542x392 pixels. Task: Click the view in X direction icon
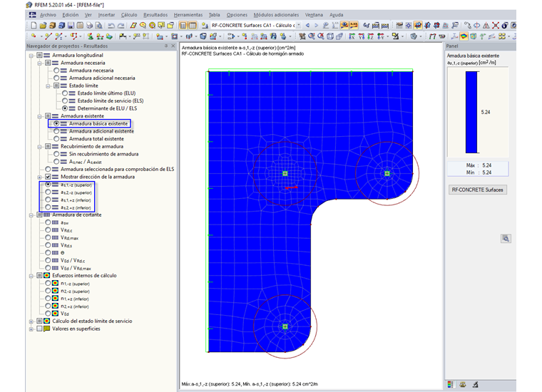pyautogui.click(x=352, y=36)
